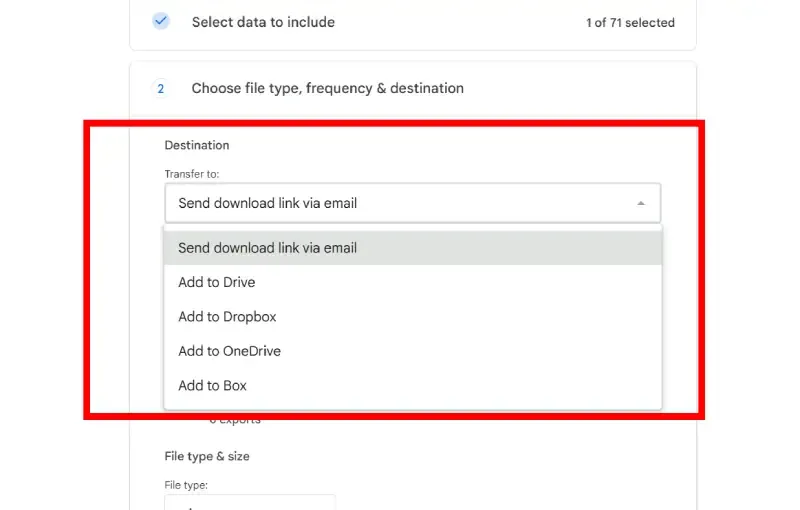Screen dimensions: 800x510
Task: Select Add to Drive option
Action: pos(412,282)
